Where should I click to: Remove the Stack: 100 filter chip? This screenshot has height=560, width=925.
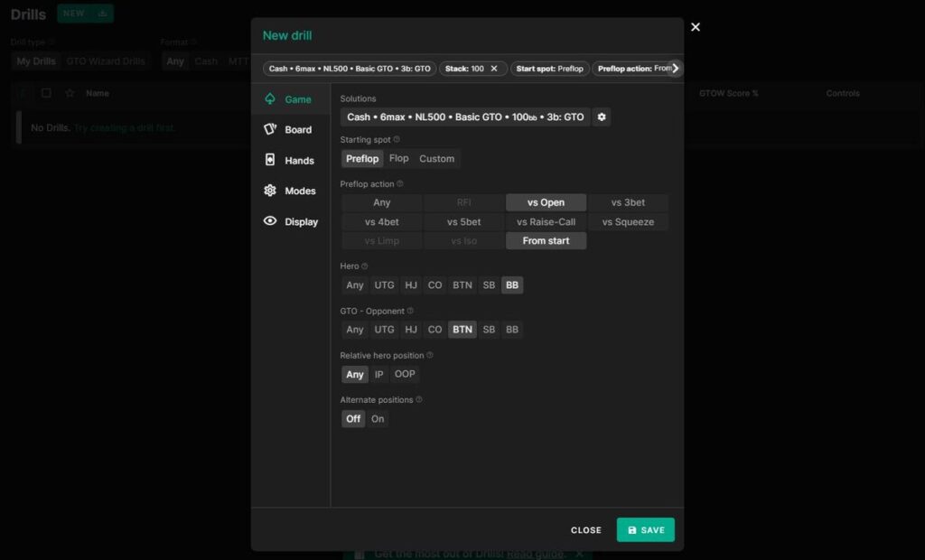point(493,69)
